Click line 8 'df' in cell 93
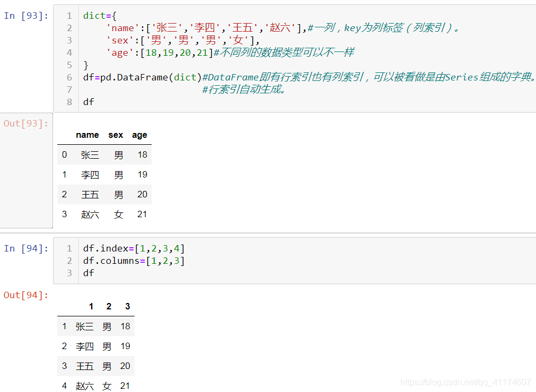Screen dimensions: 536x392 tap(88, 102)
